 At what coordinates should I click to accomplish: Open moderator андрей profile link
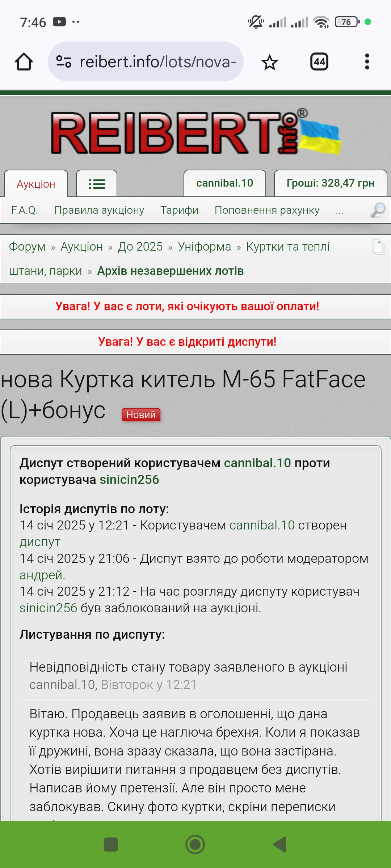point(41,575)
